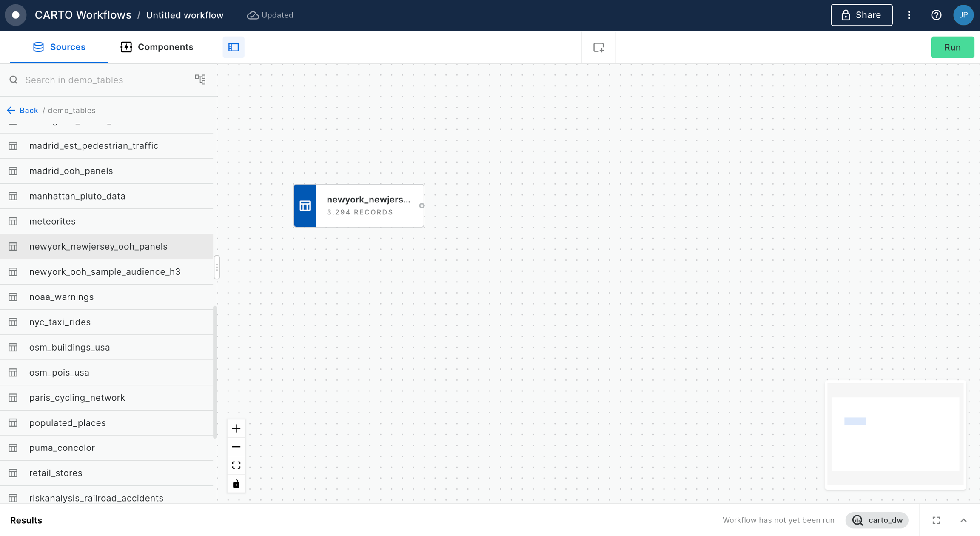Click the Search in demo_tables field
The image size is (980, 536).
pos(102,80)
